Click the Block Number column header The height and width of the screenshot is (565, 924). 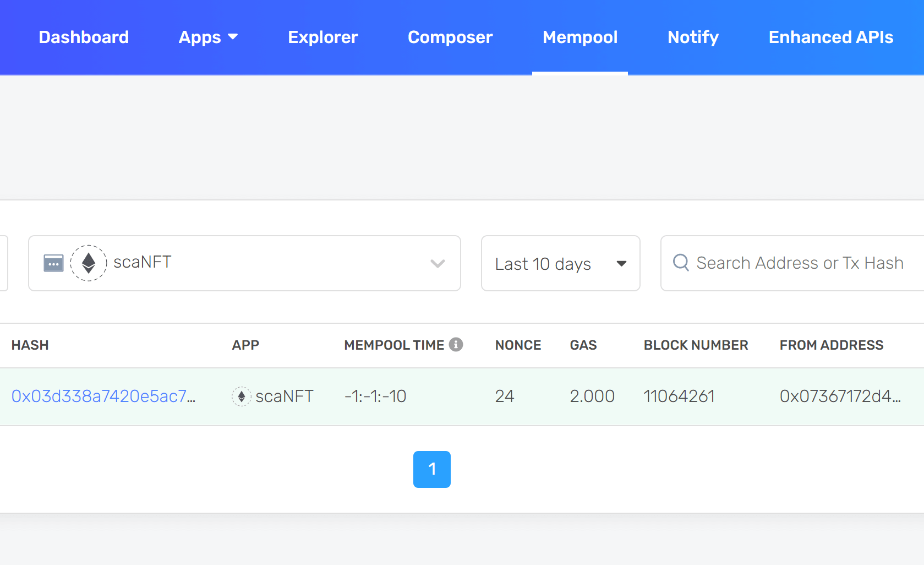click(696, 345)
